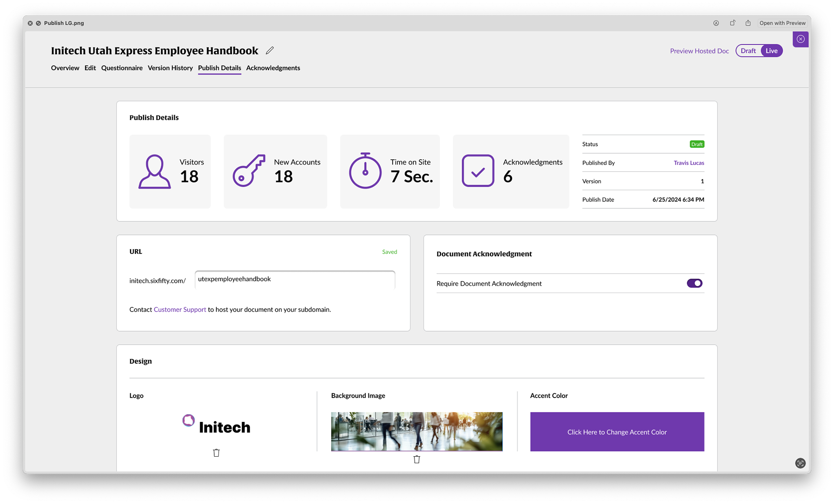Go to the Questionnaire tab

[x=122, y=68]
